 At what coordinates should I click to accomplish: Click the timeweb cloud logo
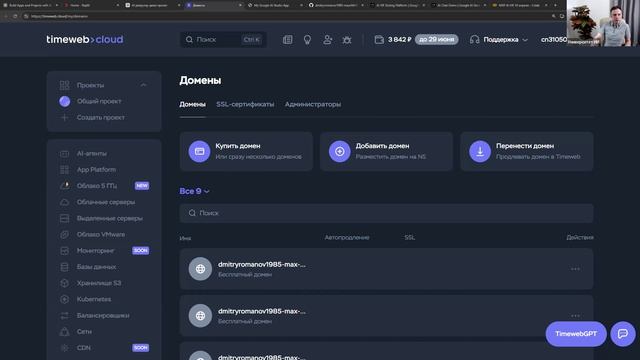(x=84, y=40)
